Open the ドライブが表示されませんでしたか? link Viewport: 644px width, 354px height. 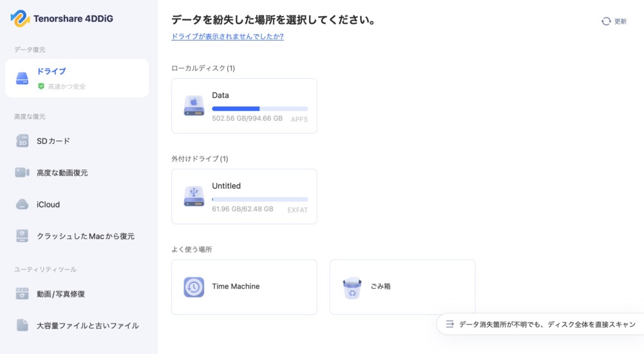(x=227, y=36)
